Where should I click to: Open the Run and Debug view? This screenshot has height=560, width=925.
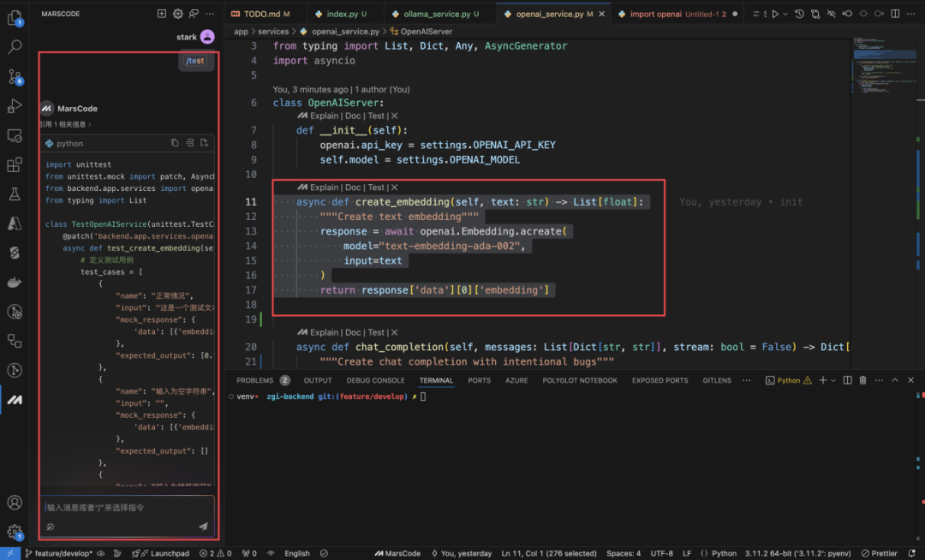coord(15,106)
